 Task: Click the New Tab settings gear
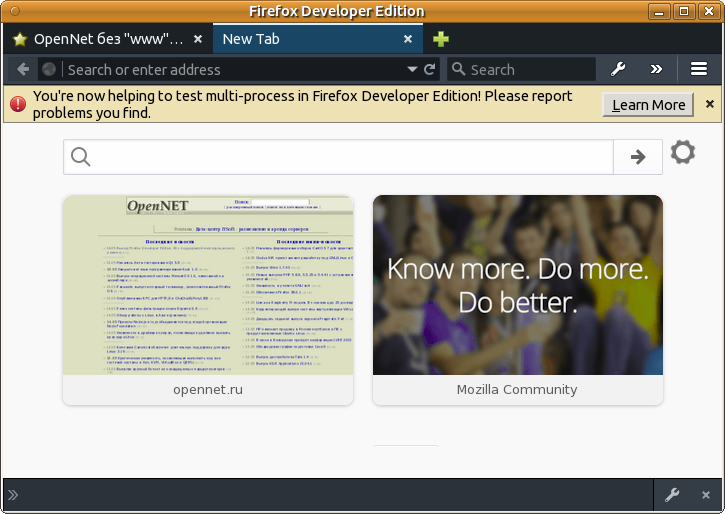[x=683, y=152]
